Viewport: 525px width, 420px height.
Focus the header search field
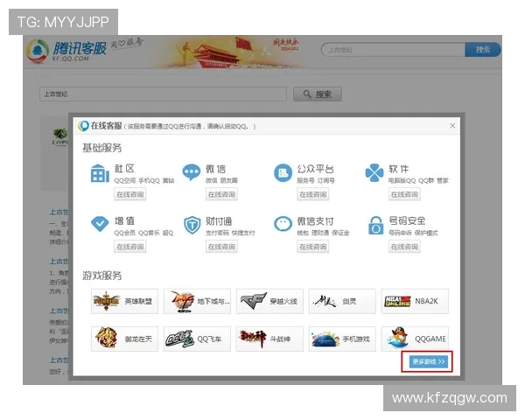click(x=393, y=50)
